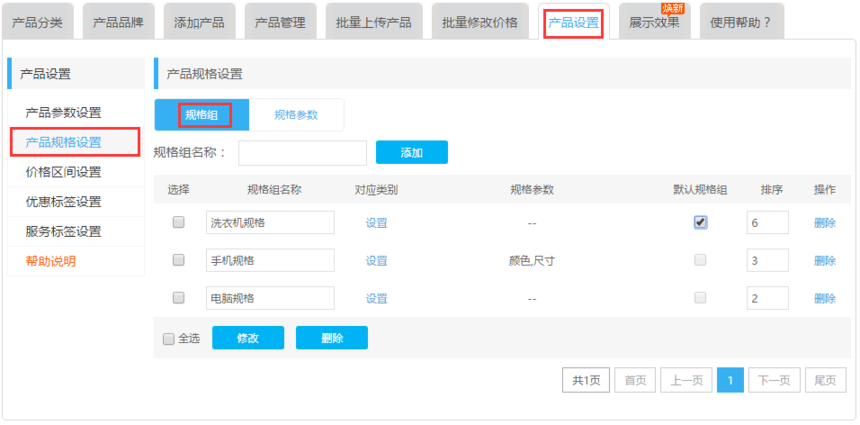
Task: Uncheck default group checkbox for 洗衣机规格
Action: [x=700, y=222]
